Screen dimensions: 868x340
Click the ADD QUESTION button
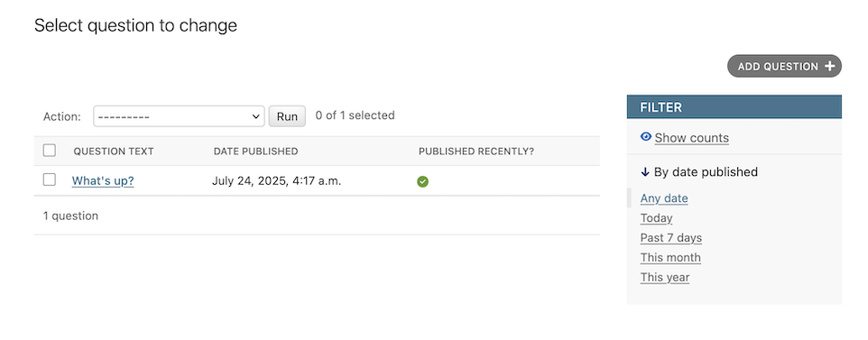point(784,66)
